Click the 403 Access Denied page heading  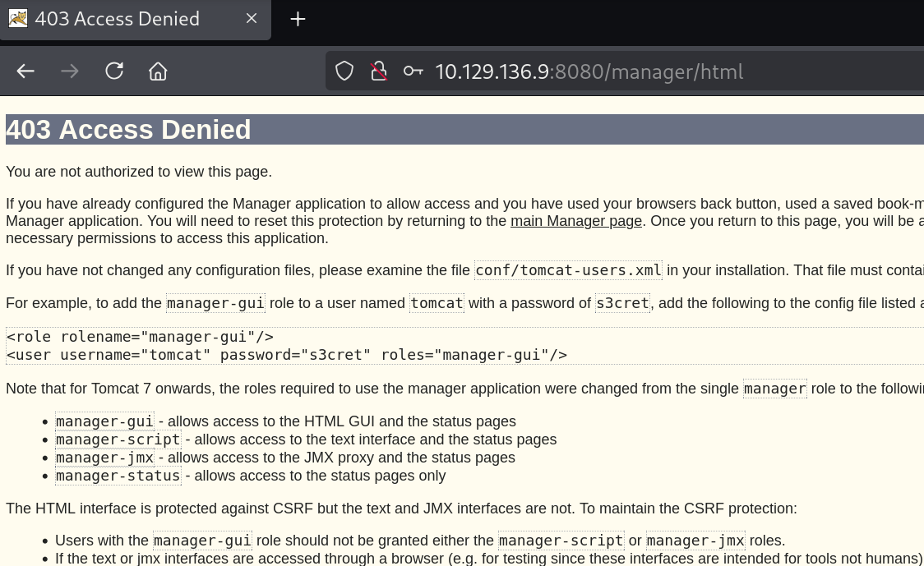click(x=128, y=130)
